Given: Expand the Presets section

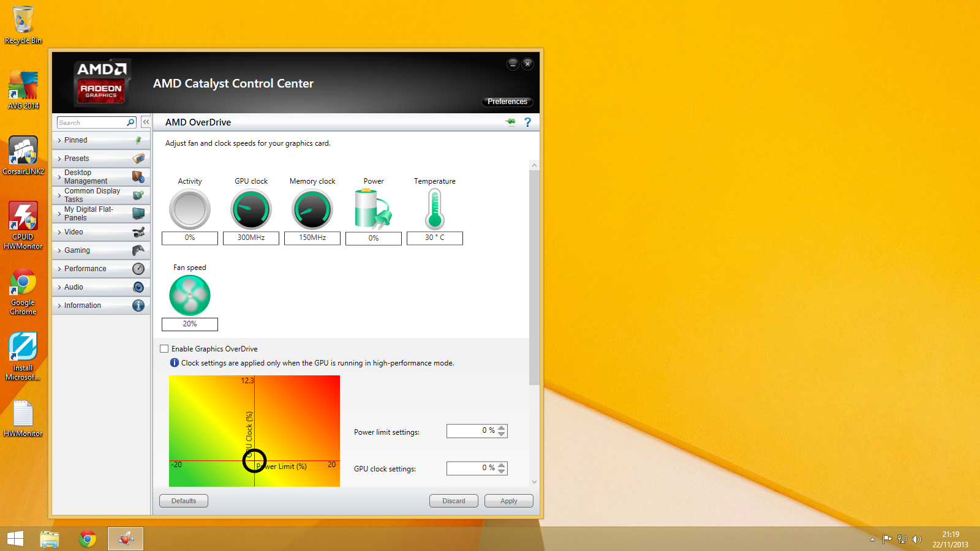Looking at the screenshot, I should (x=76, y=158).
